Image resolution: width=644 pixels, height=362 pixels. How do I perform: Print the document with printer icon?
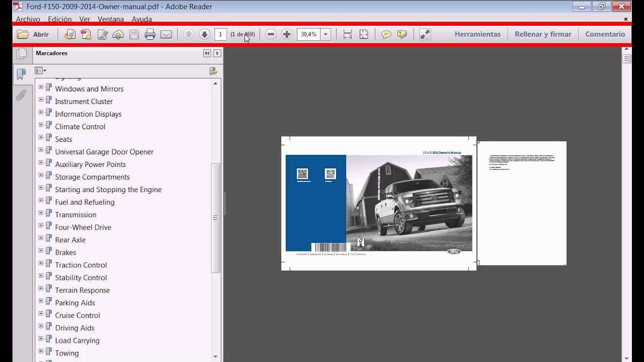[x=150, y=34]
